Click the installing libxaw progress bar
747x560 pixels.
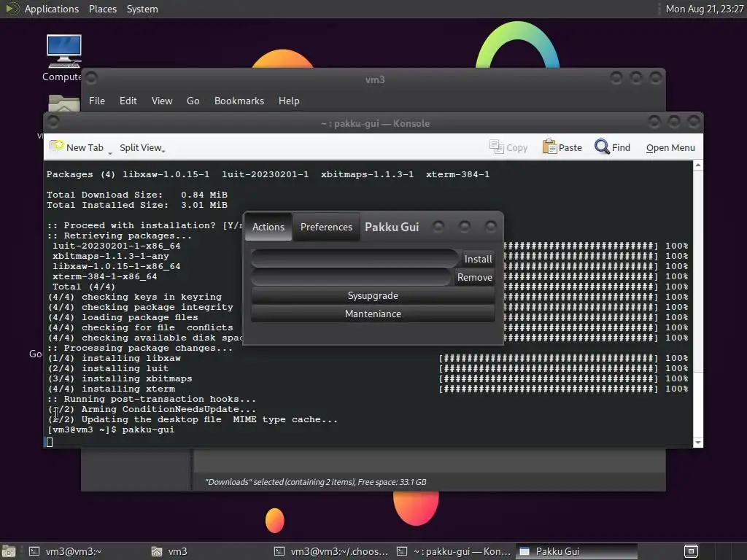tap(548, 358)
